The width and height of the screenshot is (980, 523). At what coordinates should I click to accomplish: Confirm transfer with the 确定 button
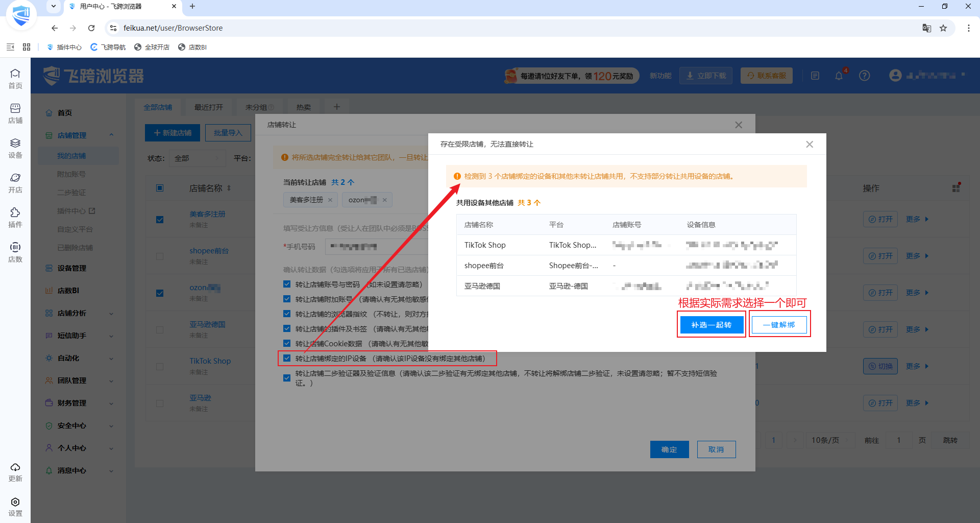(669, 449)
